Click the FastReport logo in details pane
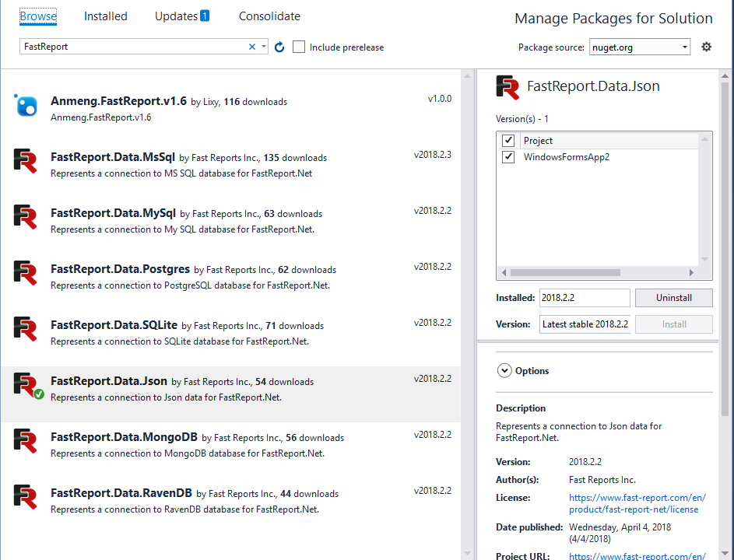This screenshot has height=560, width=734. click(508, 87)
